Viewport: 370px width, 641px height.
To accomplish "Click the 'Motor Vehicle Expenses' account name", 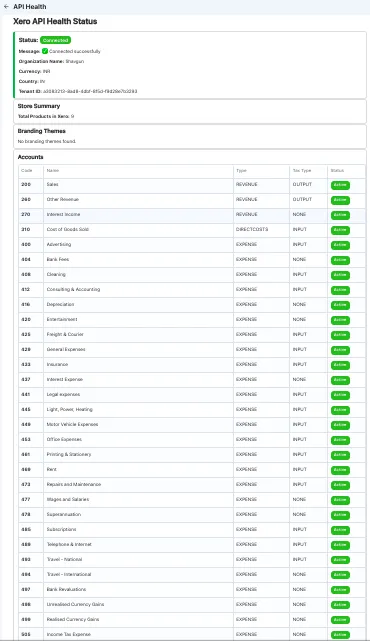I will (x=72, y=424).
